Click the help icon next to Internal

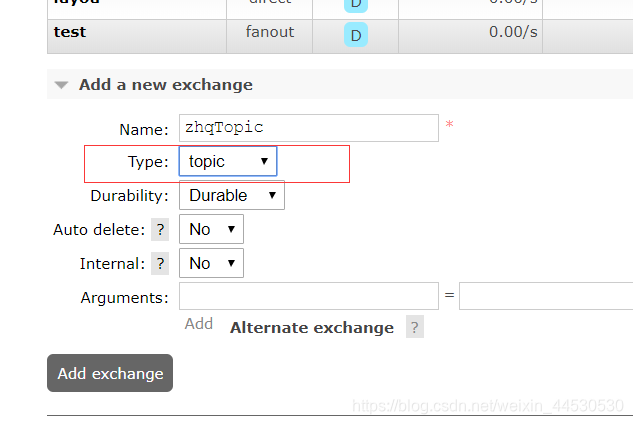click(160, 264)
